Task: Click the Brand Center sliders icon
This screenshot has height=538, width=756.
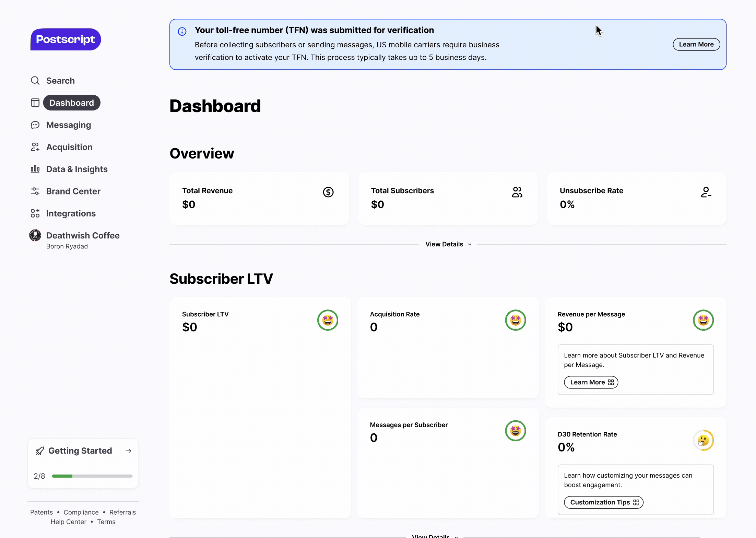Action: click(35, 191)
